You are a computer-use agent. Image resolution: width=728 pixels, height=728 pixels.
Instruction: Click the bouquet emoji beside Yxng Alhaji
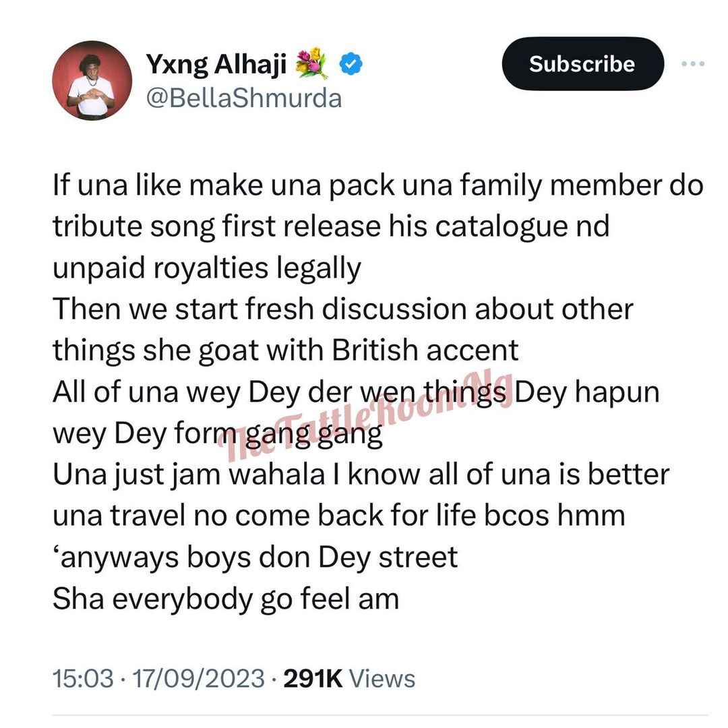point(311,63)
